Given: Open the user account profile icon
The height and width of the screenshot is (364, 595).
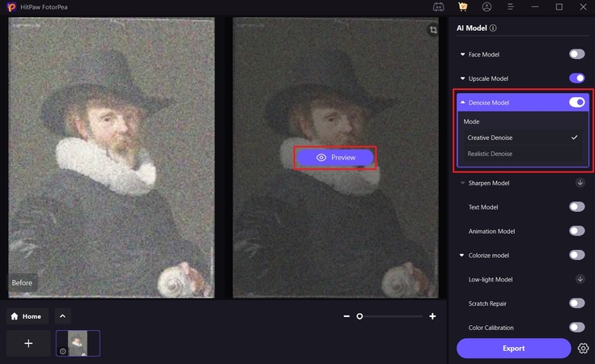Looking at the screenshot, I should 487,6.
